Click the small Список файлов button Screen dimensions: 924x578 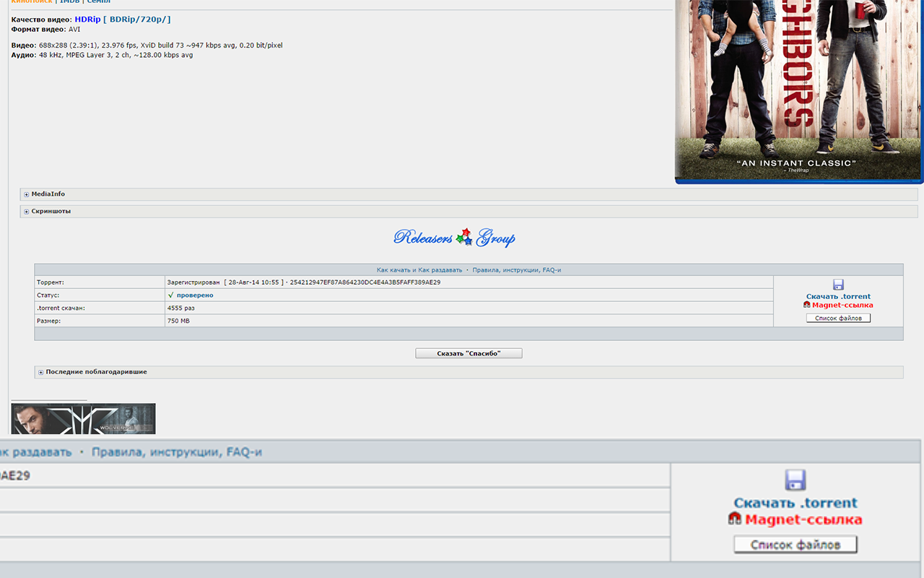838,318
